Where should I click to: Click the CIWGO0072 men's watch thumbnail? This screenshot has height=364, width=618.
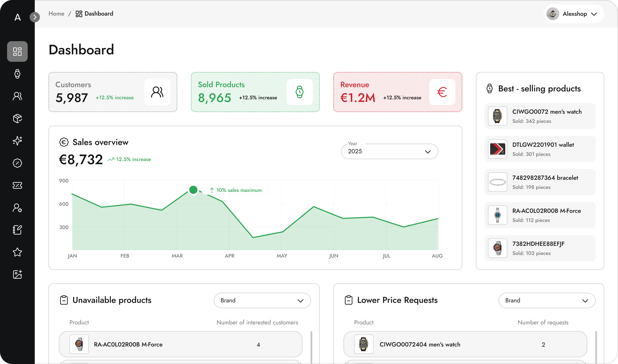click(x=497, y=116)
